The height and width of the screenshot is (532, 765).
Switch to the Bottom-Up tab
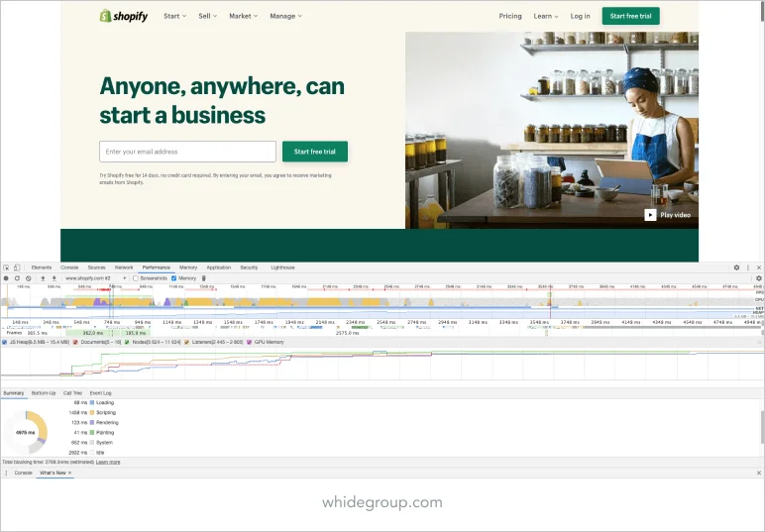coord(44,393)
